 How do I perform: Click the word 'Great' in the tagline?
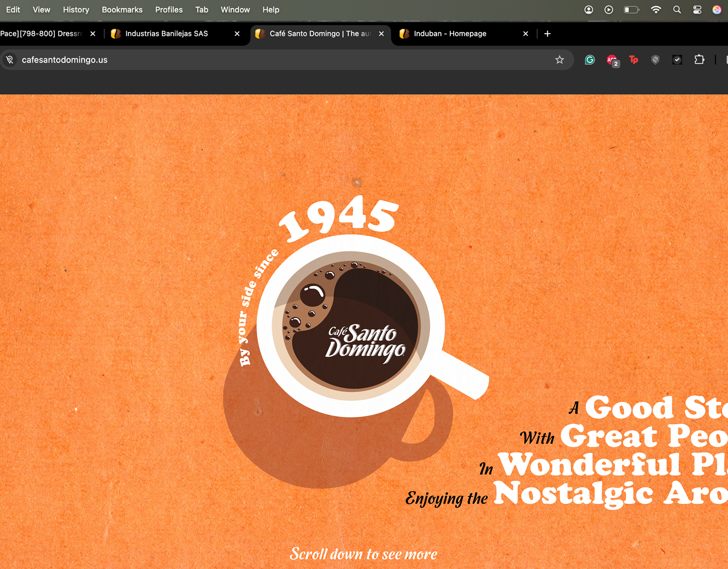tap(609, 435)
